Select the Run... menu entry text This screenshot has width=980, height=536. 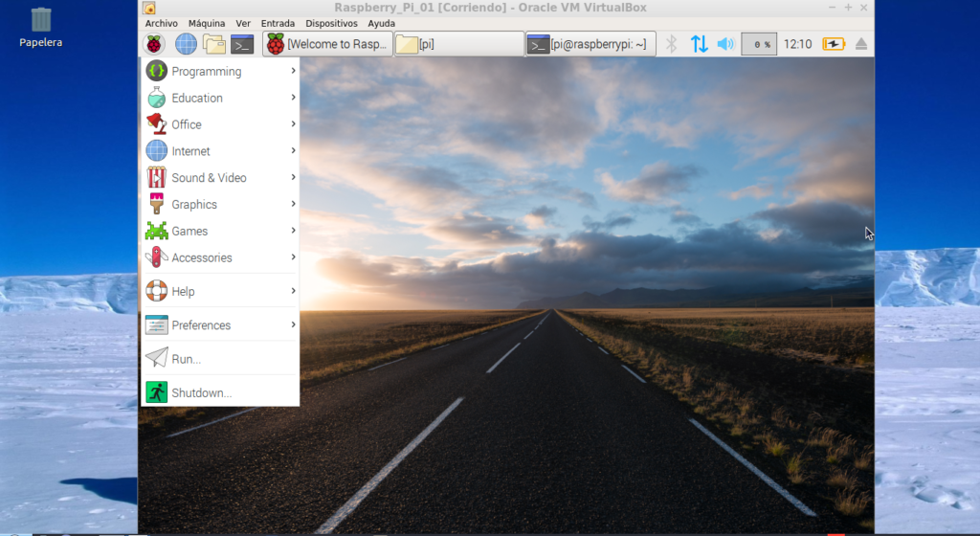click(187, 359)
